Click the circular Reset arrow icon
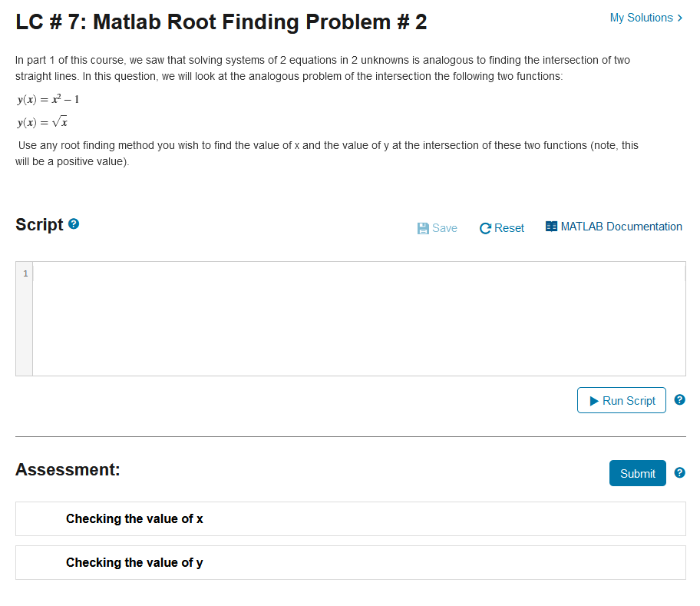 point(484,227)
